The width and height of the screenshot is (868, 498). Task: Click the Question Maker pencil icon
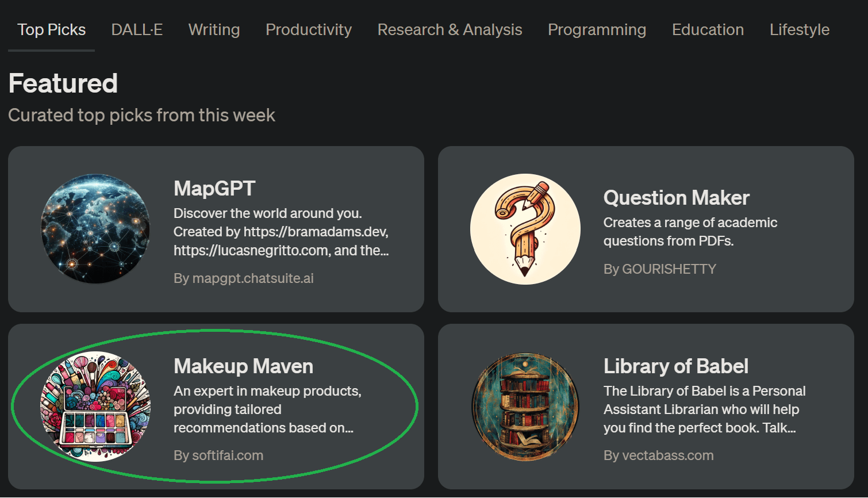coord(525,228)
